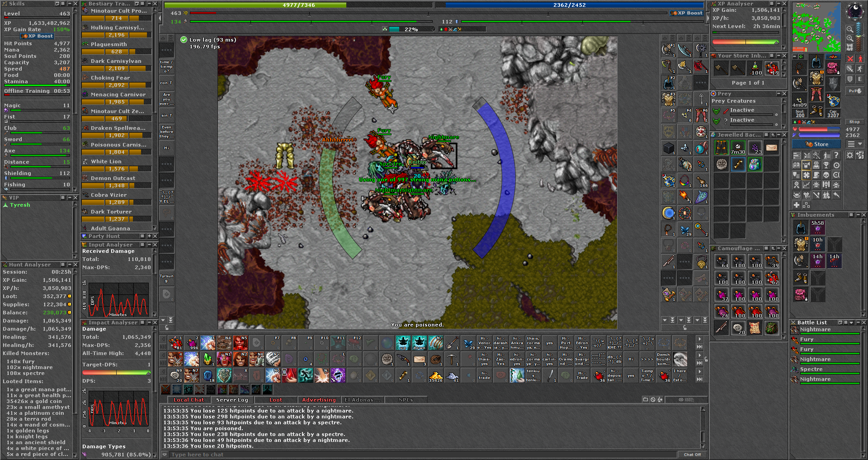Toggle the shield defensive mode button
The width and height of the screenshot is (868, 460).
pyautogui.click(x=850, y=80)
